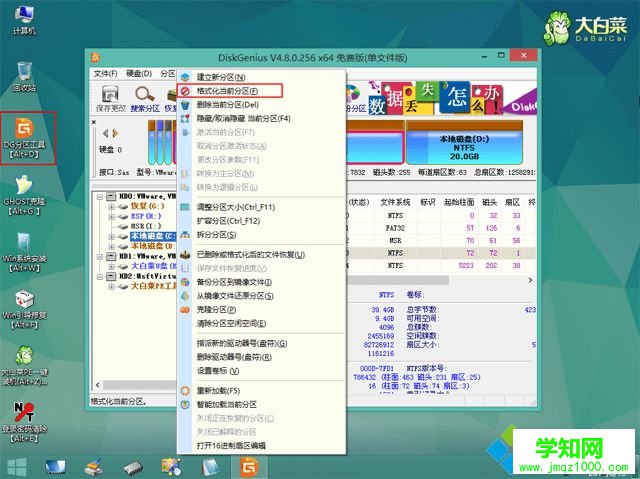The image size is (640, 479).
Task: Expand ESP(H:) tree node
Action: [111, 217]
